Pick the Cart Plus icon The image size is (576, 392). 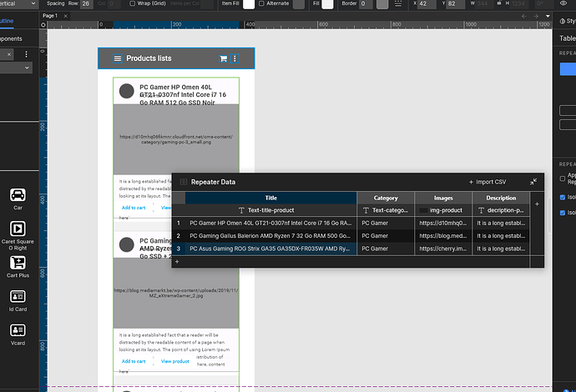[17, 263]
